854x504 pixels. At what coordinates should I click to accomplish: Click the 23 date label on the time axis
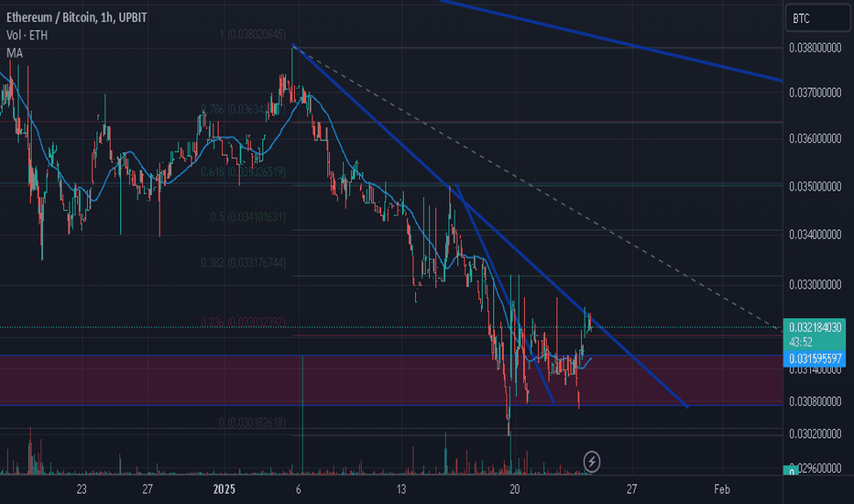pos(82,489)
